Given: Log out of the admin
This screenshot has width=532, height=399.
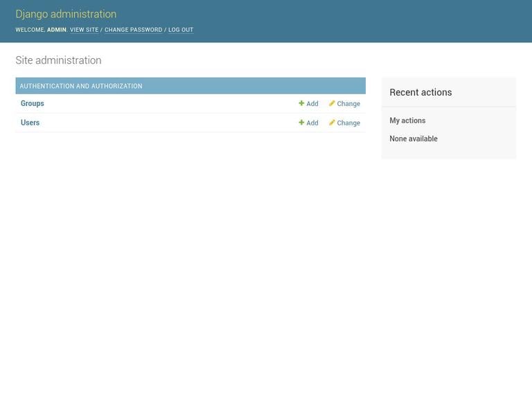Looking at the screenshot, I should click(181, 30).
